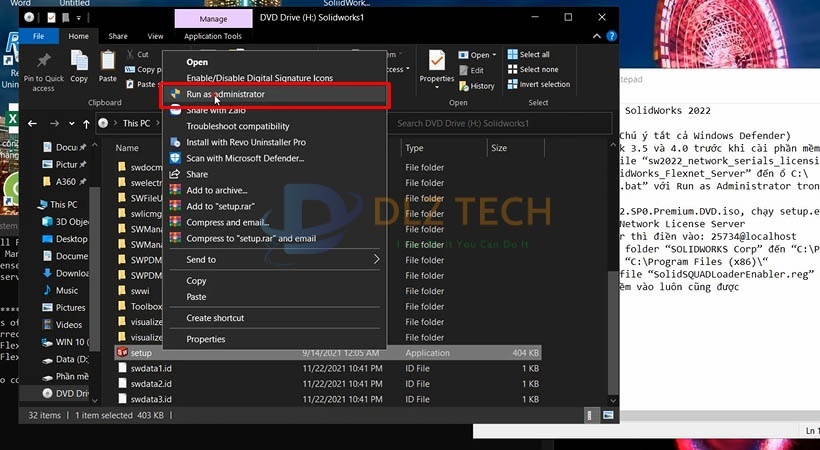Click This PC in the address bar

136,123
